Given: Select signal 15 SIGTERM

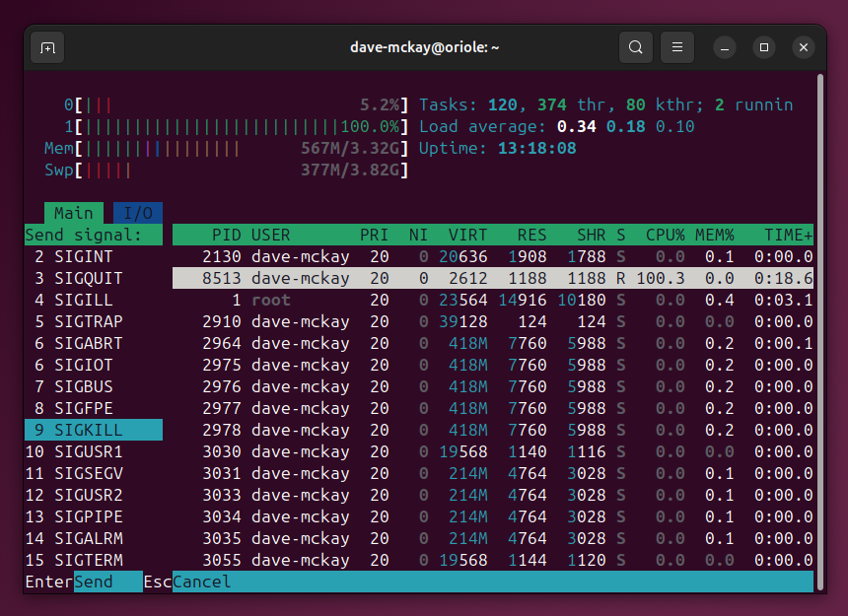Looking at the screenshot, I should click(x=94, y=560).
